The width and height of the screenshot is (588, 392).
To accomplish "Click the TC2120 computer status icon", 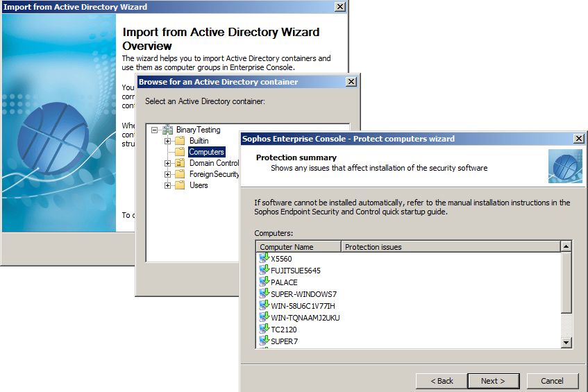I will (x=264, y=329).
